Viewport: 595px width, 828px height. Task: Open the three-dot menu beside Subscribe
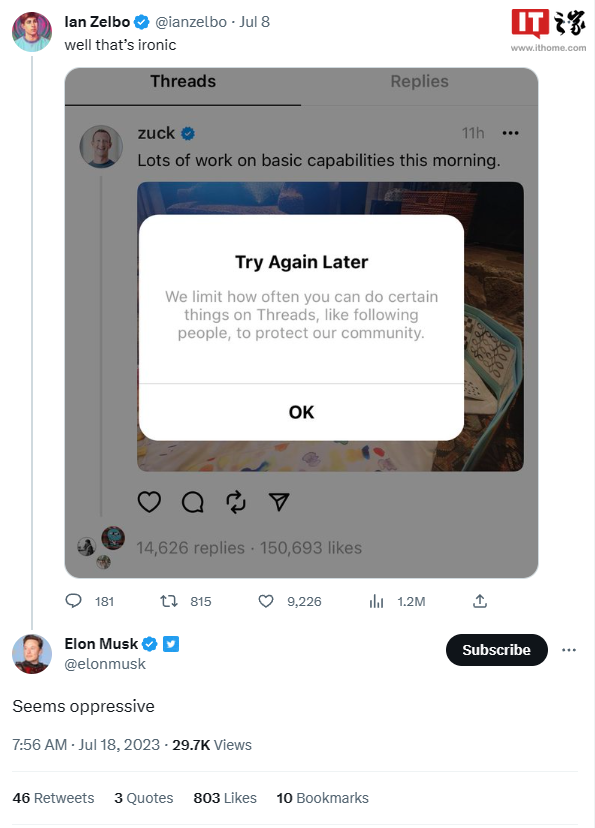click(x=569, y=650)
